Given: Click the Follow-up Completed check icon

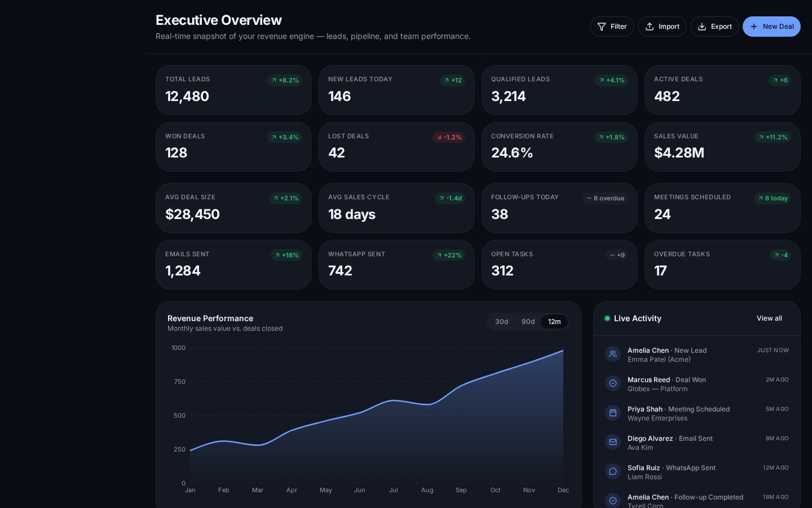Looking at the screenshot, I should pyautogui.click(x=613, y=501).
